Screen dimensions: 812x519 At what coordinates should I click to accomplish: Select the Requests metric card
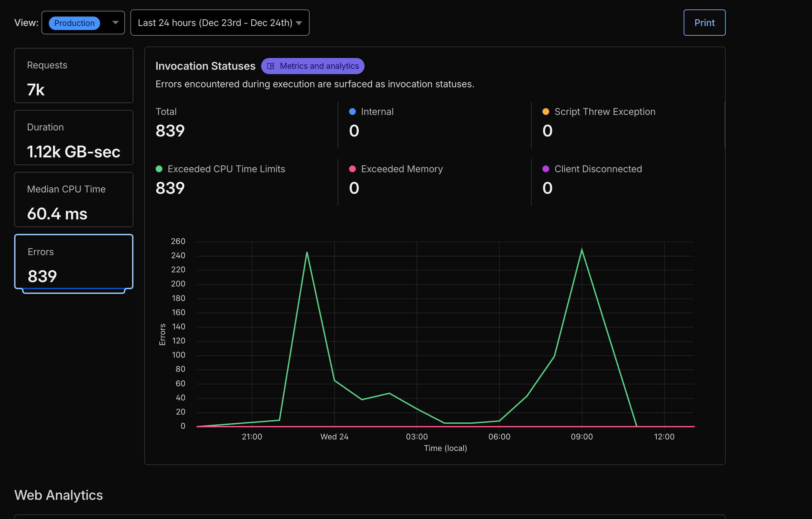pyautogui.click(x=73, y=75)
